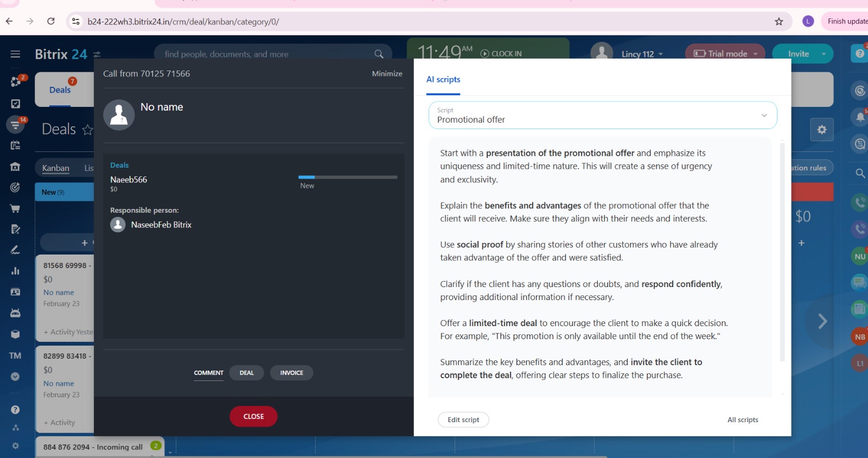Click the notifications bell icon

click(x=860, y=117)
